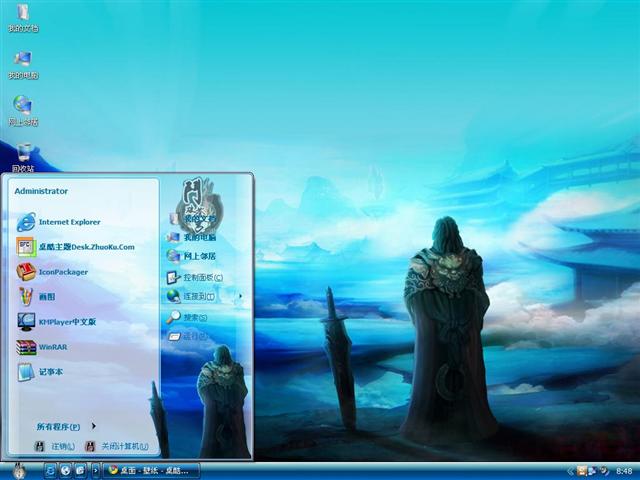The image size is (640, 480).
Task: Open 画图 paint program in the Start menu
Action: (36, 297)
